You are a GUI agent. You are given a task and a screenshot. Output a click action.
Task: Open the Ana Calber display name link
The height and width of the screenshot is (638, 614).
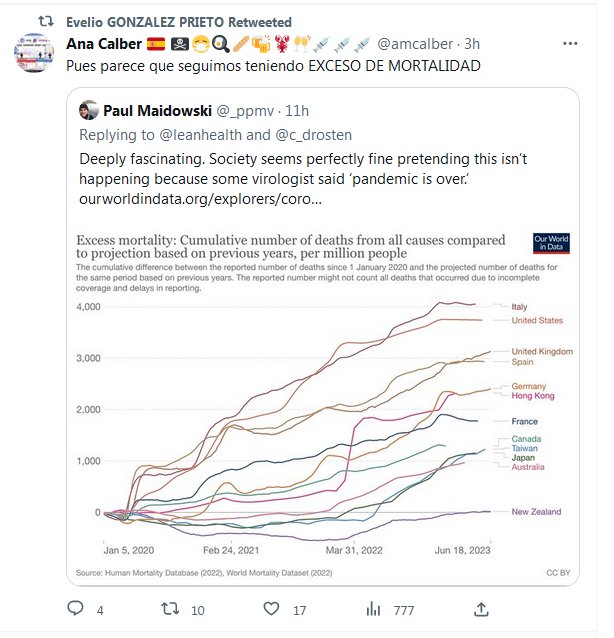pos(104,44)
